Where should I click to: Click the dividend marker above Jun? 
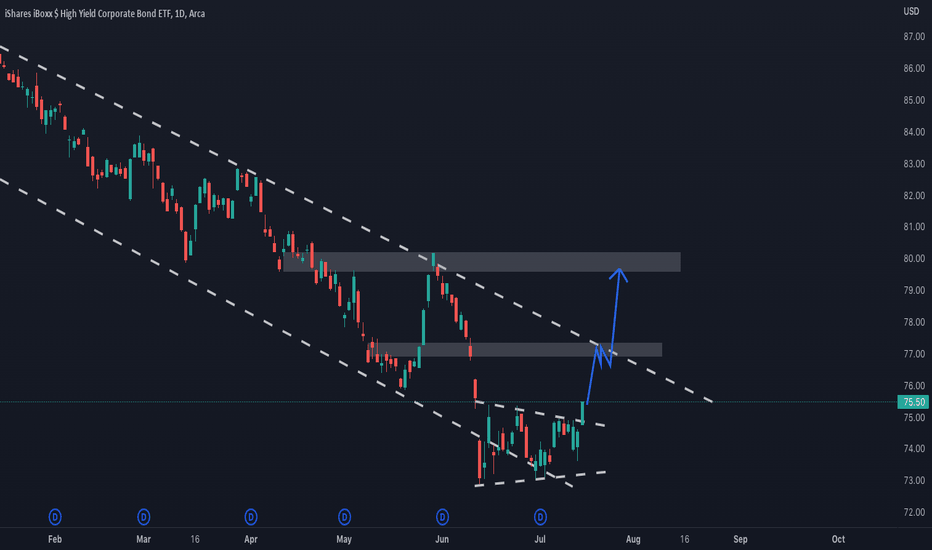click(x=442, y=517)
